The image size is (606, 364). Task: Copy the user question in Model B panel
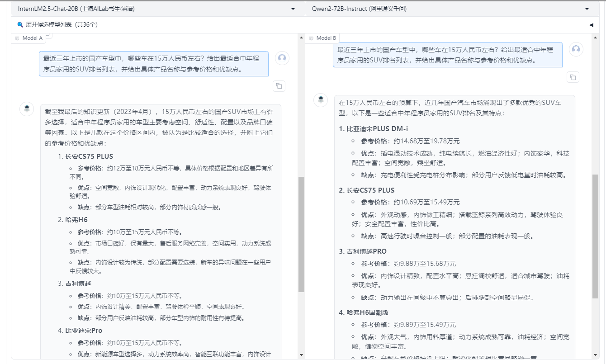coord(573,77)
